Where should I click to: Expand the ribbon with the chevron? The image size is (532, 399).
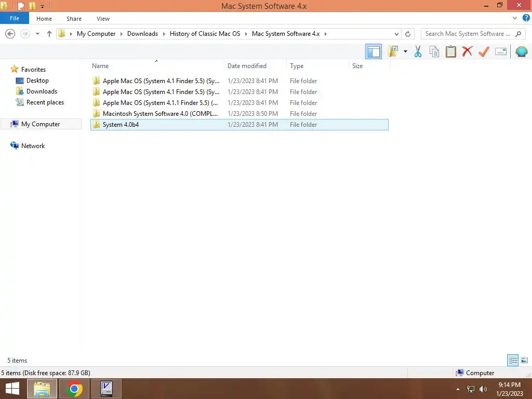point(515,18)
